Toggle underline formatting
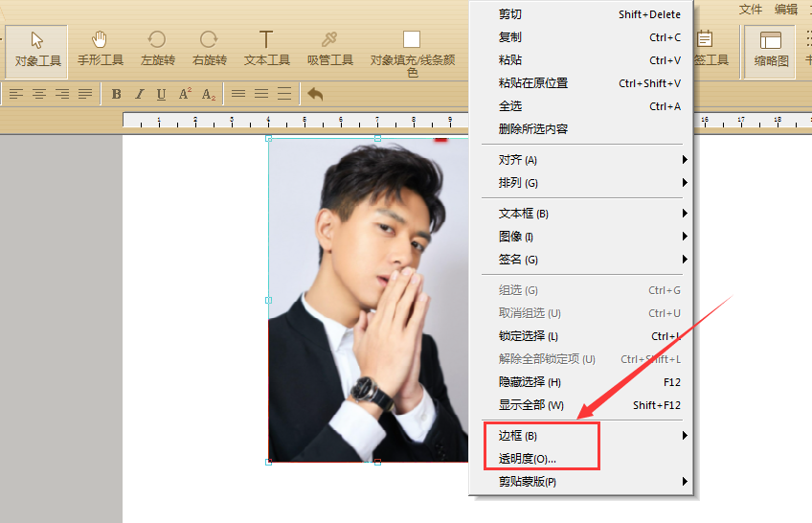The image size is (812, 523). [161, 94]
